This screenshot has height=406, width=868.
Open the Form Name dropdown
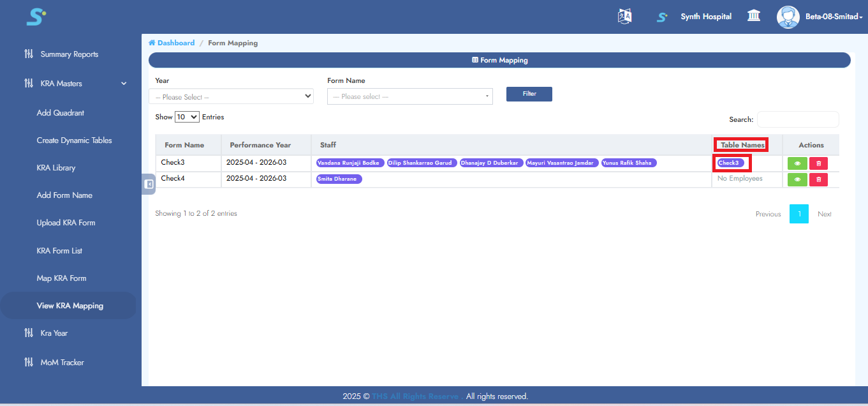[409, 96]
